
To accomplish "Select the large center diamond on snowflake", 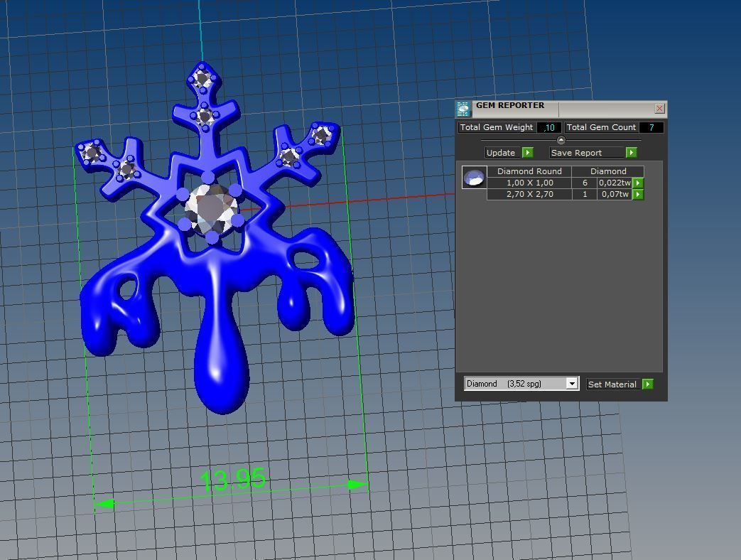I will (211, 208).
